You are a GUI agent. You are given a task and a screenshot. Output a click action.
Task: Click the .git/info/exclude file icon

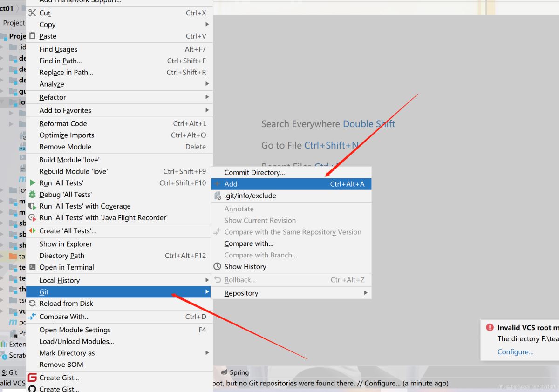(217, 196)
